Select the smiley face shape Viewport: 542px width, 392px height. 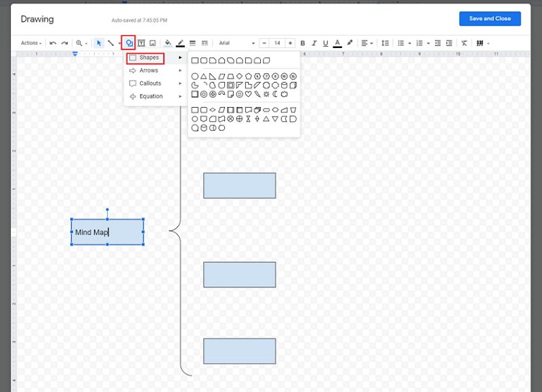(x=238, y=93)
